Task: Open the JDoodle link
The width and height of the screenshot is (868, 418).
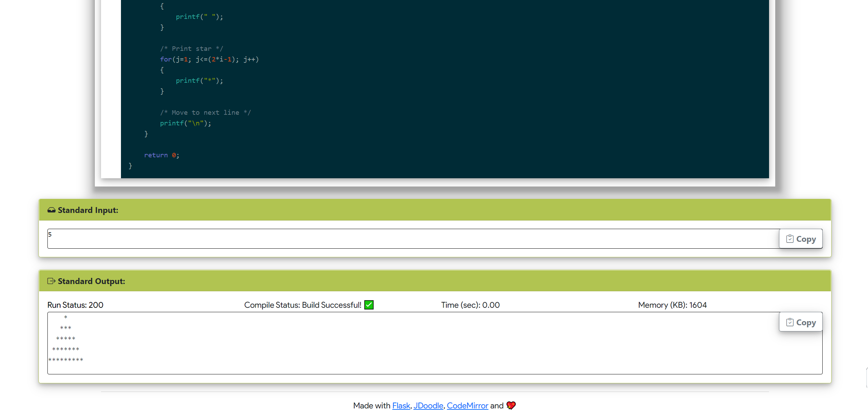Action: [428, 406]
